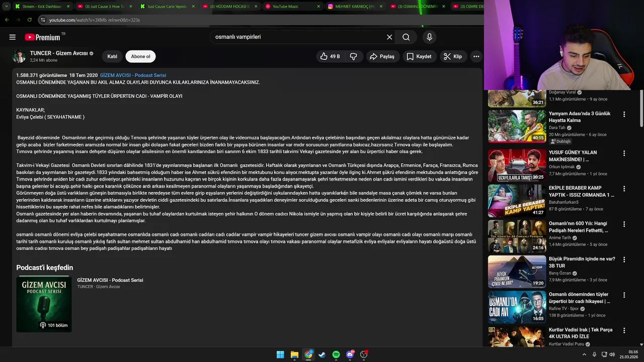The height and width of the screenshot is (362, 644).
Task: Close the YouTube Music tab
Action: [318, 7]
